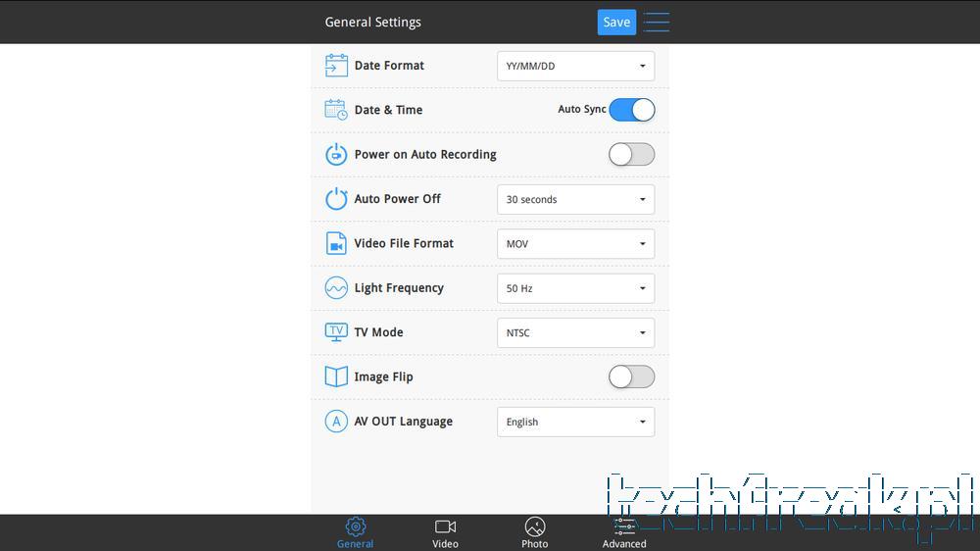The image size is (980, 551).
Task: Select the General gear tab
Action: click(x=355, y=533)
